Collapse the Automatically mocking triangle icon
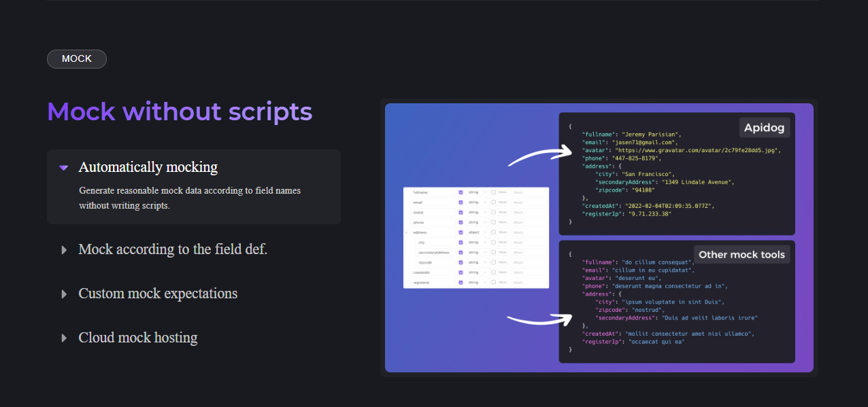This screenshot has width=868, height=407. click(63, 167)
